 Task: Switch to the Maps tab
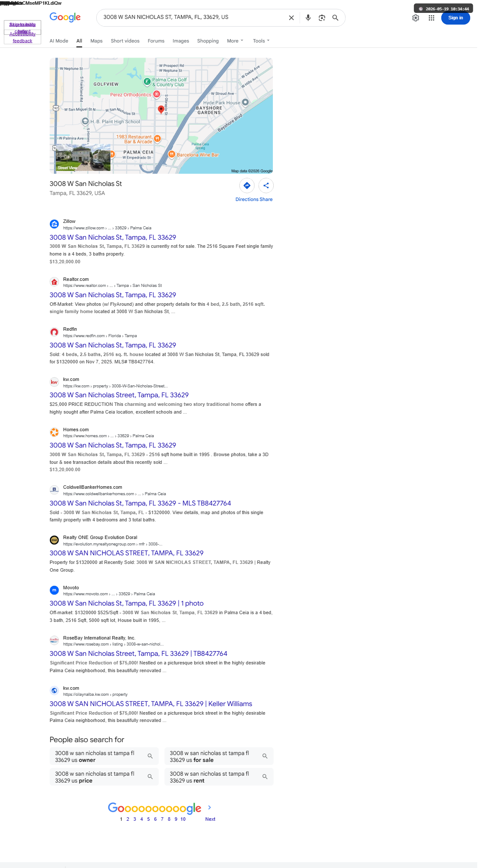click(x=96, y=41)
